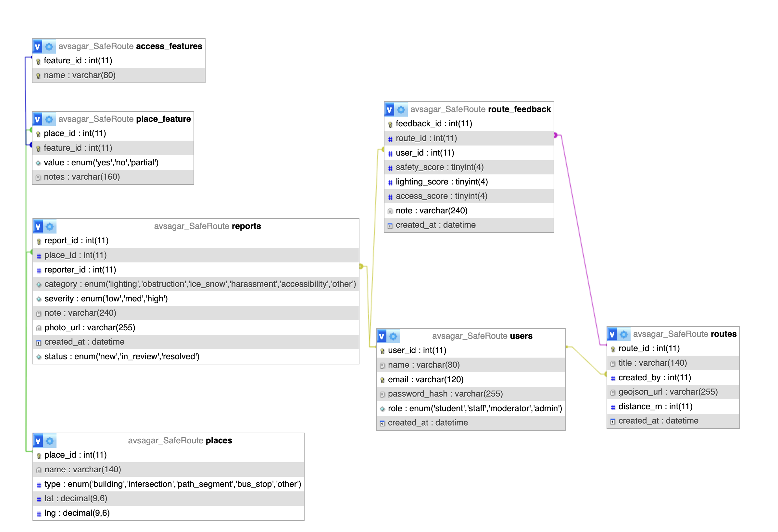This screenshot has height=532, width=778.
Task: Open users table gear options
Action: pyautogui.click(x=394, y=336)
